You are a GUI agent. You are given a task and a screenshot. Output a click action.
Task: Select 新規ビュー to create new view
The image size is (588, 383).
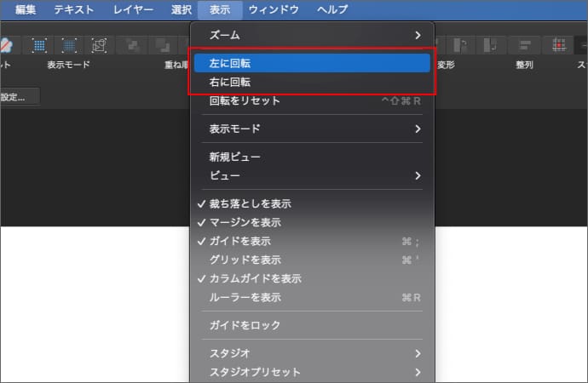235,157
